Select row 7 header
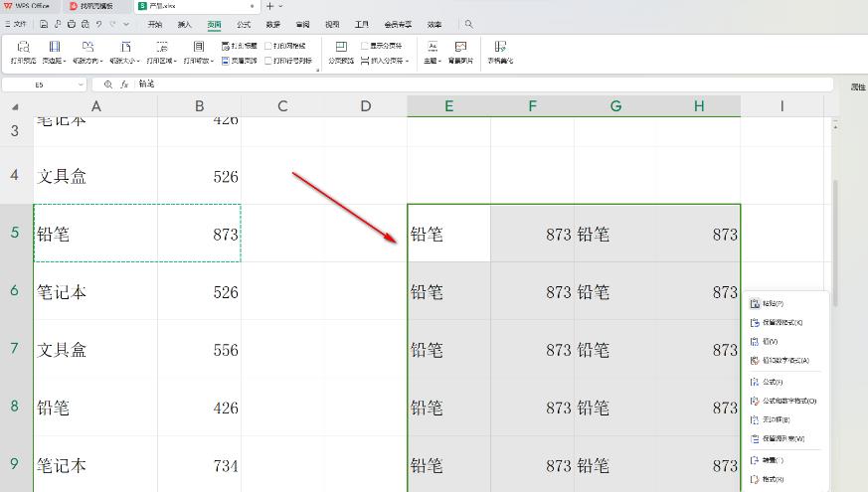 click(15, 349)
